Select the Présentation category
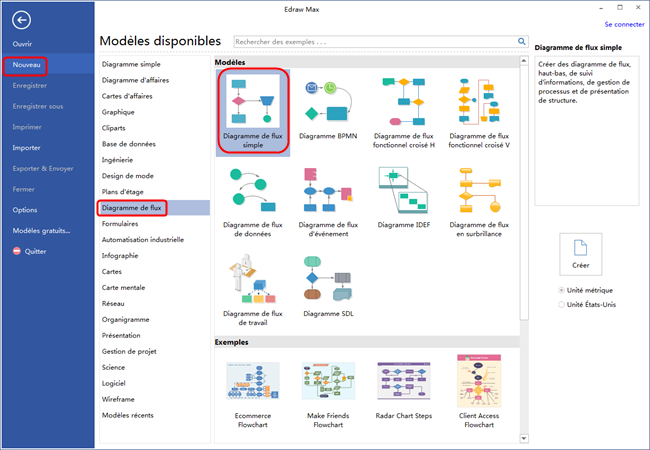This screenshot has height=450, width=650. click(121, 336)
